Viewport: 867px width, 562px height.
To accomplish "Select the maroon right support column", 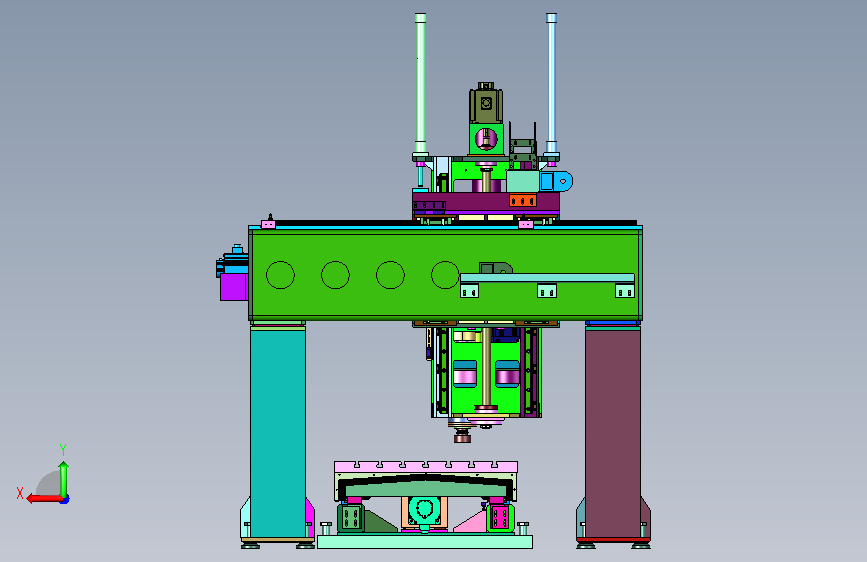I will click(x=613, y=433).
